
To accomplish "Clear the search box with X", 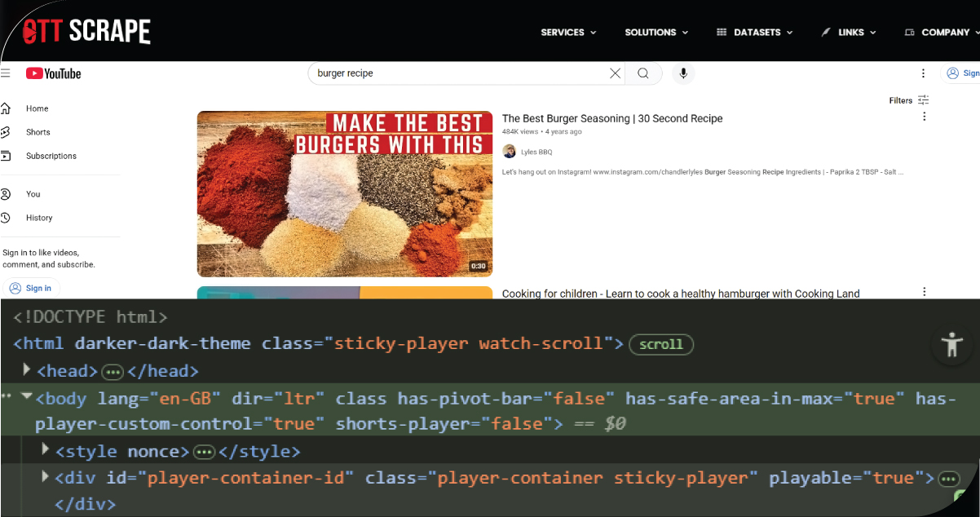I will coord(615,73).
